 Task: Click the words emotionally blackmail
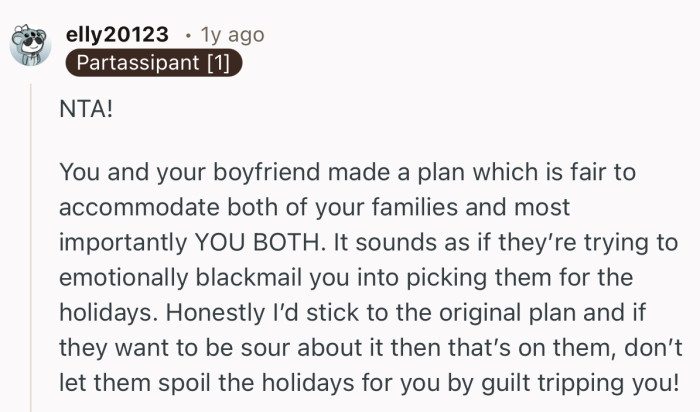coord(180,278)
